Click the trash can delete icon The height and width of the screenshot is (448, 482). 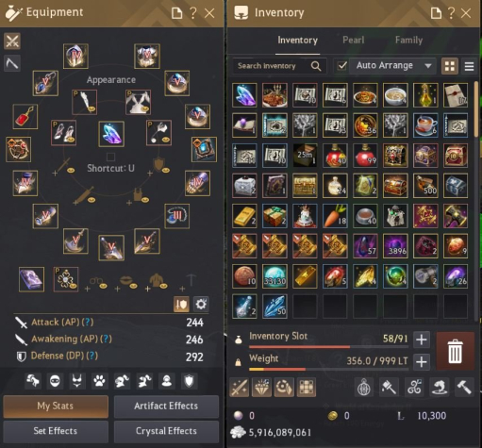tap(456, 351)
